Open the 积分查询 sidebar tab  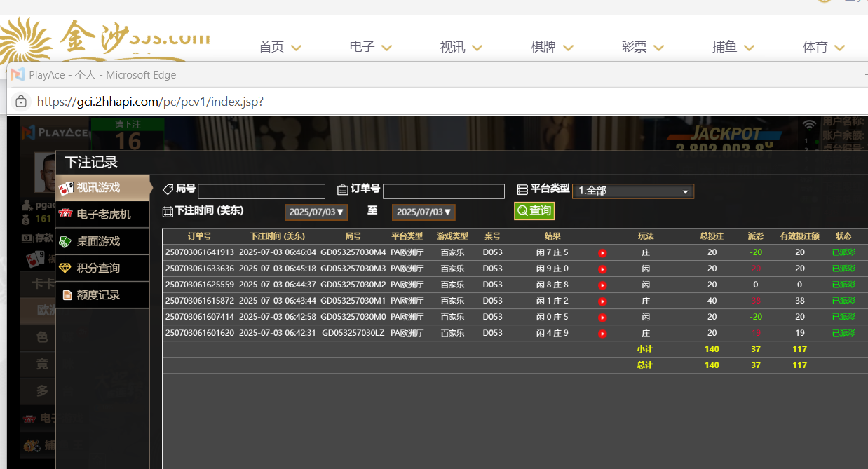tap(103, 268)
